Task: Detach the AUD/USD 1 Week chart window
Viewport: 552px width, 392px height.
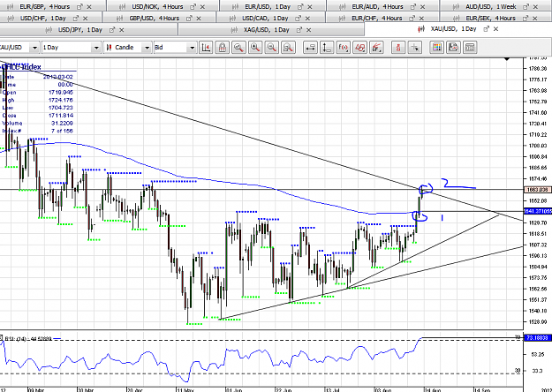Action: pos(526,7)
